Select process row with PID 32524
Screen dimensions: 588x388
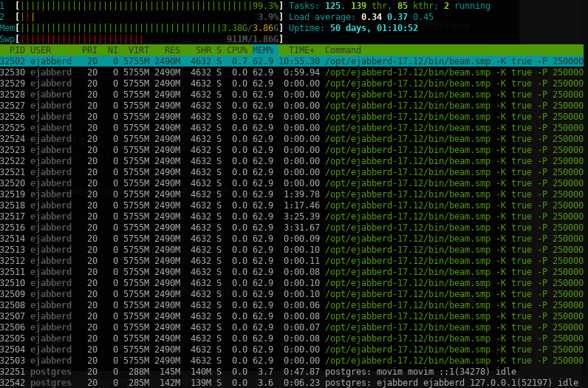pyautogui.click(x=292, y=138)
